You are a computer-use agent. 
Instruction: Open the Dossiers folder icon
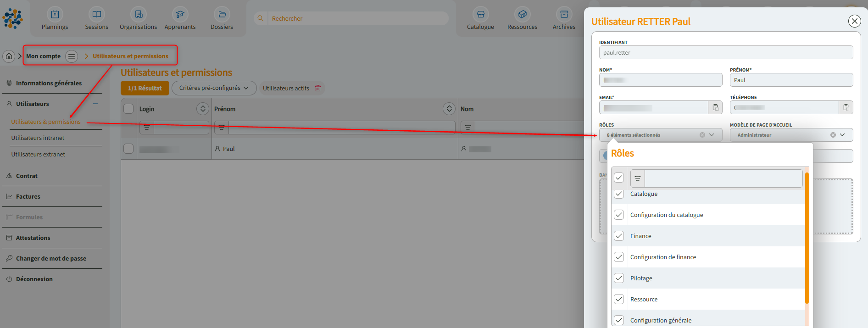pos(222,15)
